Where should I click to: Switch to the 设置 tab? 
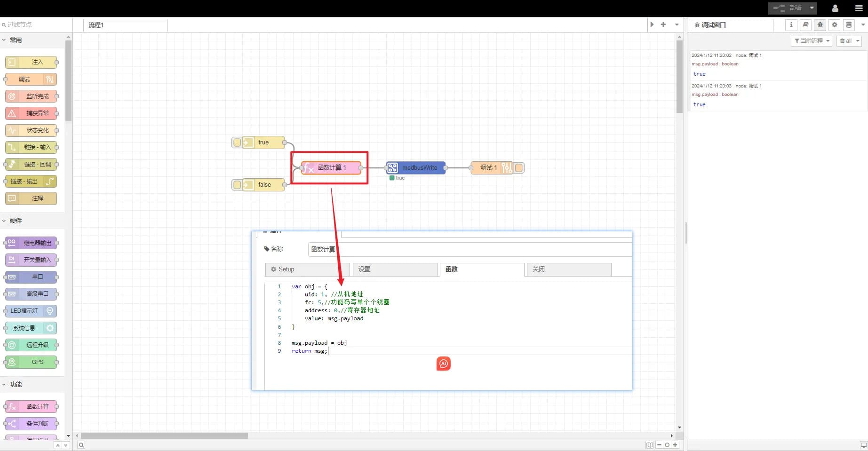coord(394,269)
